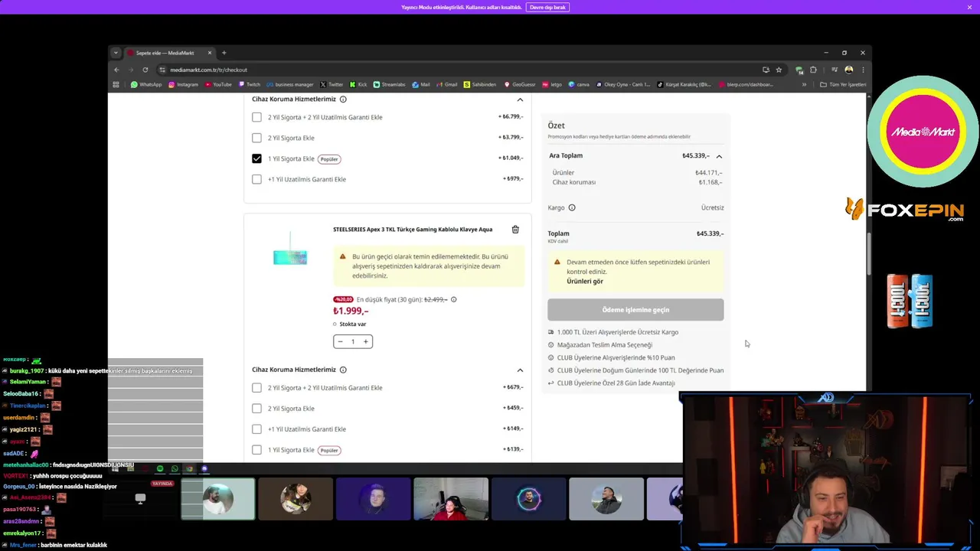Screen dimensions: 980x551
Task: Open the Kick bookmark
Action: pos(358,85)
